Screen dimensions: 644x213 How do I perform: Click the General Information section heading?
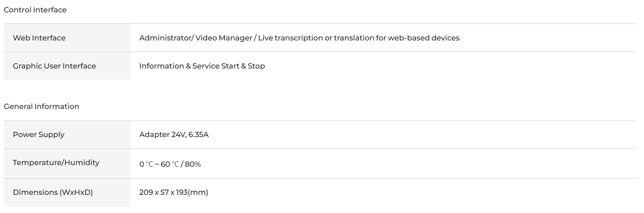tap(41, 106)
